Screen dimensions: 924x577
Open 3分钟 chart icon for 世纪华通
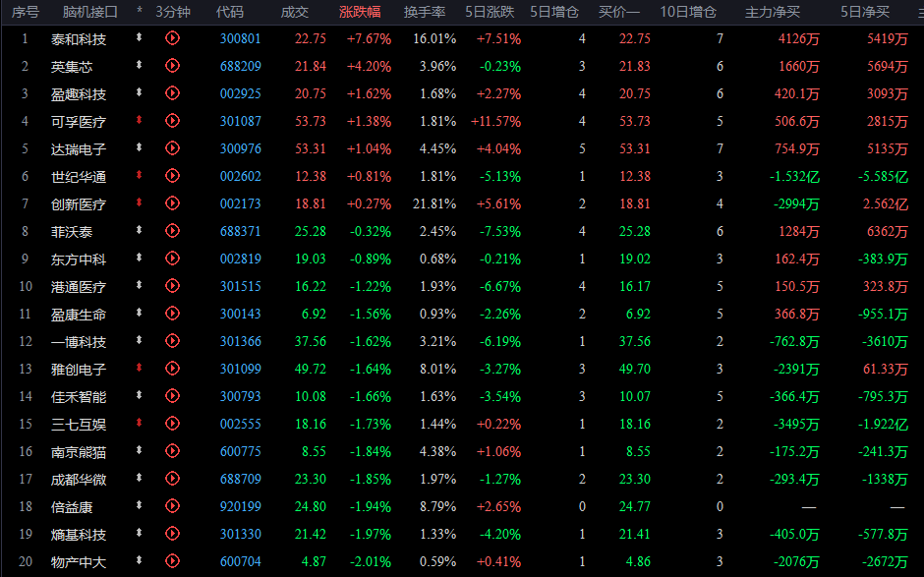click(x=172, y=176)
